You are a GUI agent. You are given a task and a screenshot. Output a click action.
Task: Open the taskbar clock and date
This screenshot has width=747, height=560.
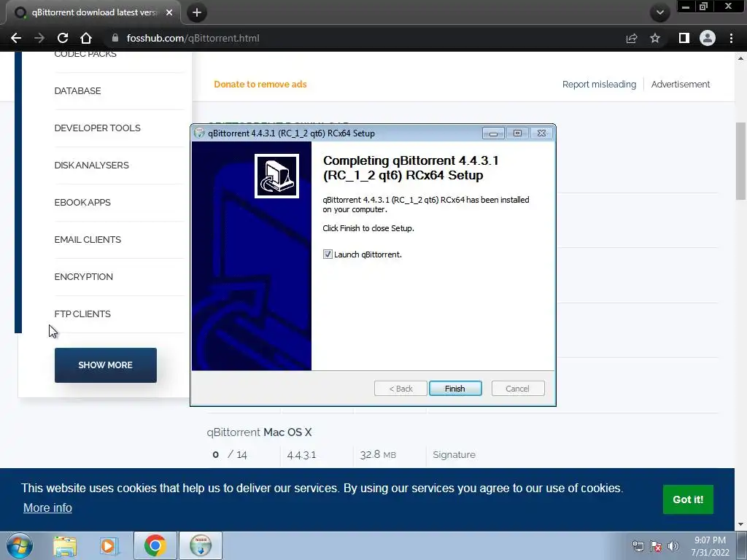[710, 546]
